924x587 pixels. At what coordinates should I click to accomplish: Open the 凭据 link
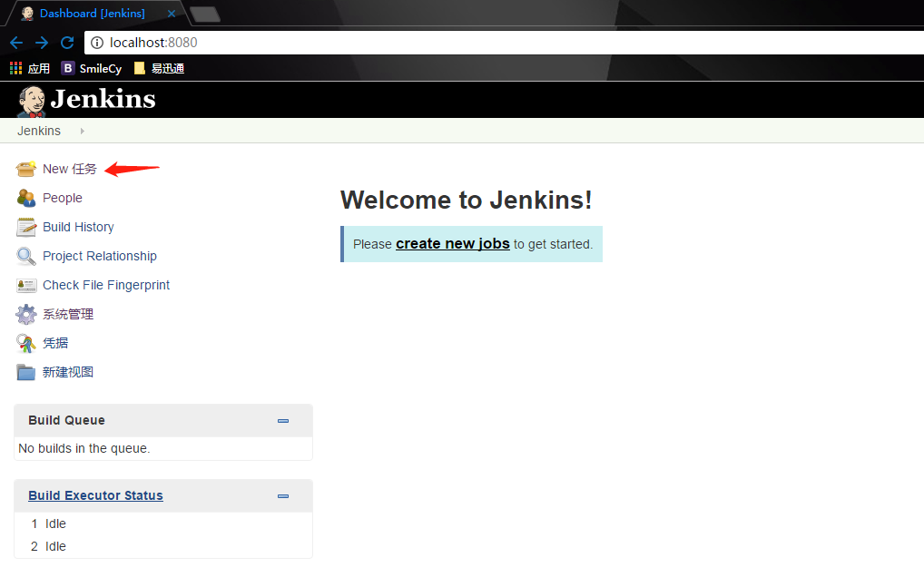(x=55, y=343)
